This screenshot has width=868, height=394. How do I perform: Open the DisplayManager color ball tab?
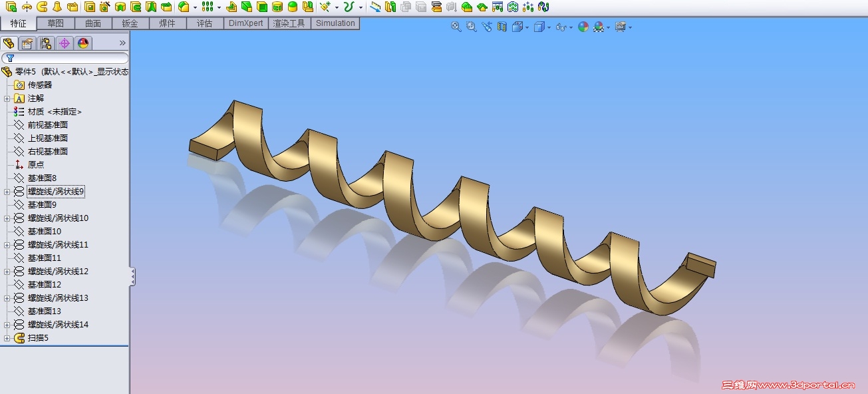tap(83, 43)
